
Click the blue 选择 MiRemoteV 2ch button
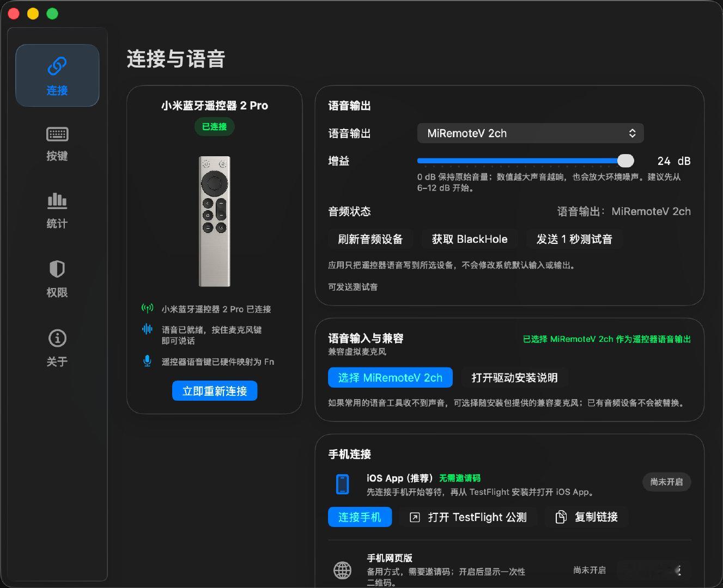tap(390, 378)
